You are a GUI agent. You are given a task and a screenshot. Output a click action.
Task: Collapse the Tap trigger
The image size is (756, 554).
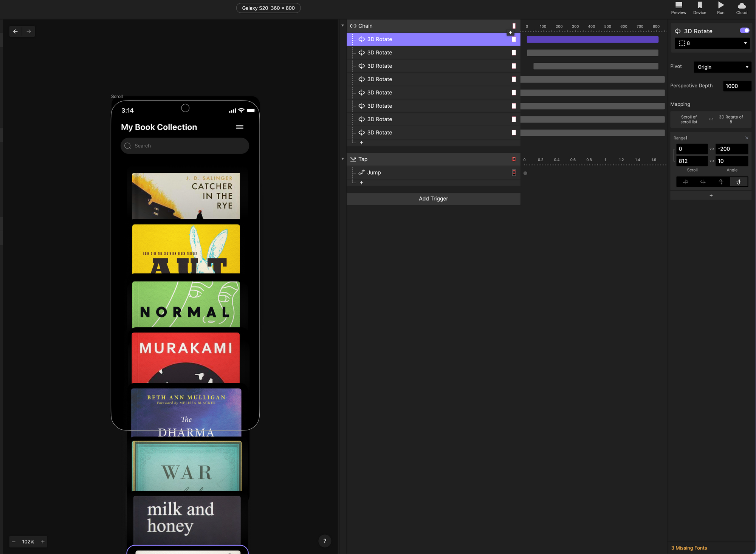(x=342, y=159)
